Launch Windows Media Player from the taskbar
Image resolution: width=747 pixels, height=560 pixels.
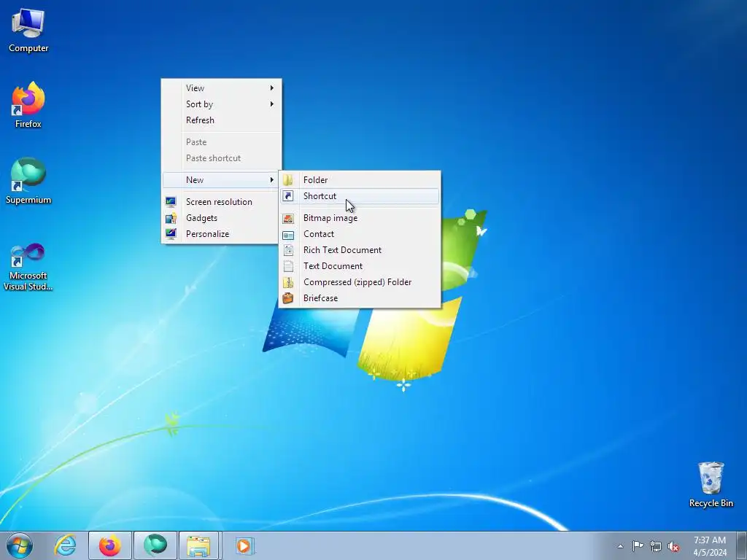244,545
